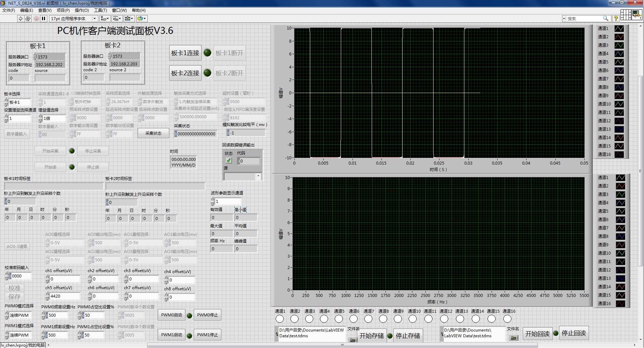Open the PWM1模式选择 ring showing 连续PWM
The height and width of the screenshot is (348, 644).
tap(21, 335)
